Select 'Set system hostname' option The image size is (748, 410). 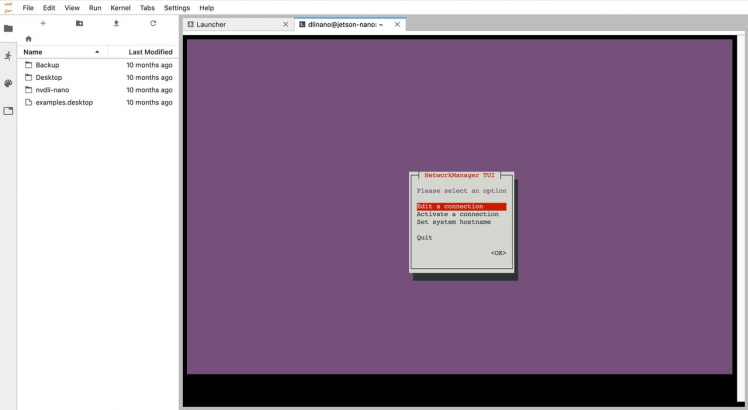[x=453, y=222]
